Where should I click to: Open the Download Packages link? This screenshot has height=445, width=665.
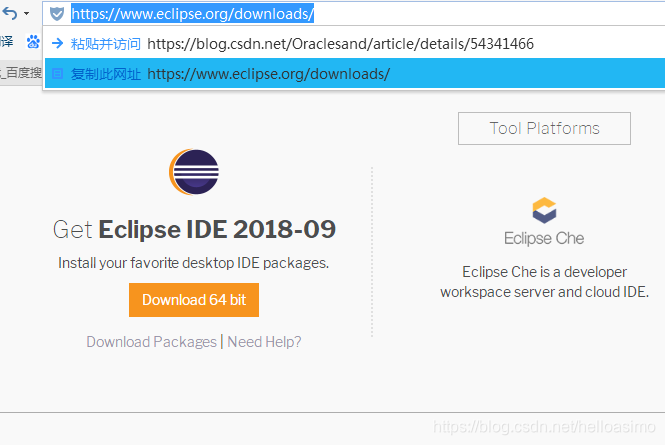click(151, 342)
